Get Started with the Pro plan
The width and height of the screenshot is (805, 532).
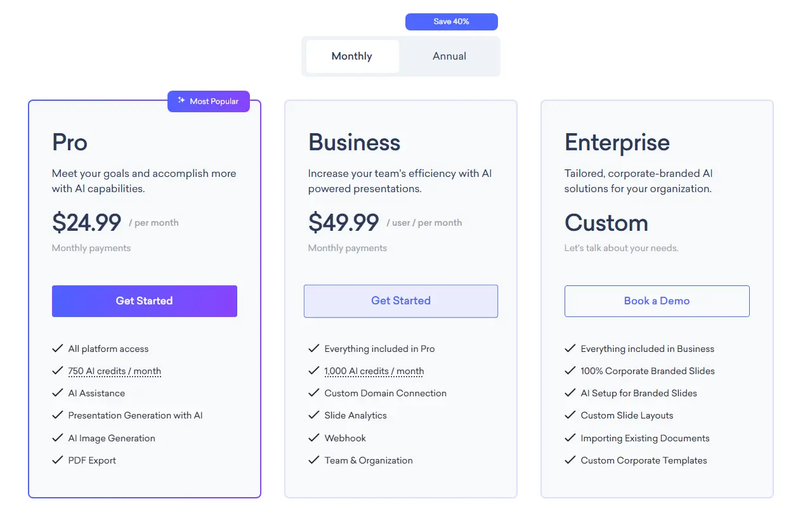point(145,301)
